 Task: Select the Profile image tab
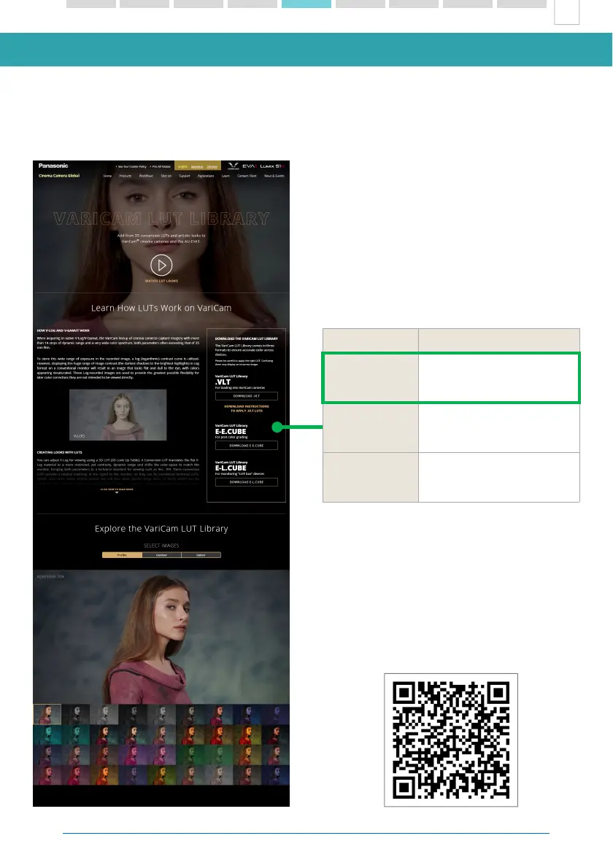122,554
